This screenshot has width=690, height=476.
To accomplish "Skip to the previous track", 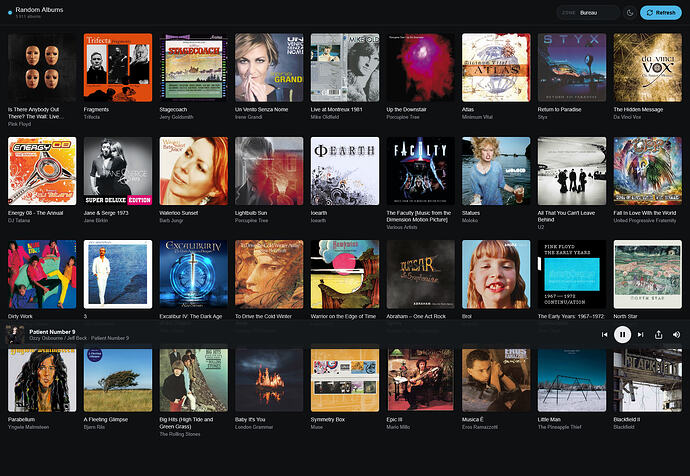I will coord(604,335).
